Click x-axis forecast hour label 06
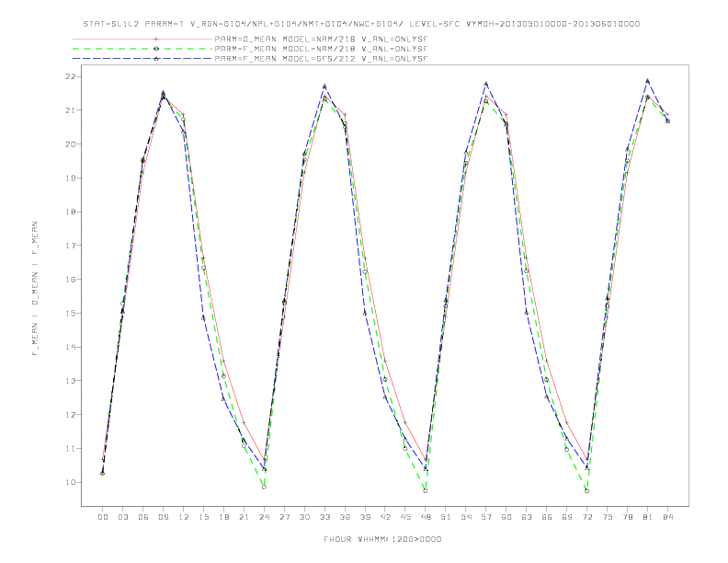 [143, 517]
